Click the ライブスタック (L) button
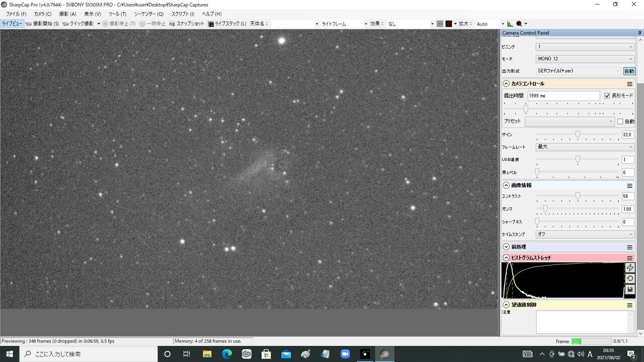The width and height of the screenshot is (644, 362). pyautogui.click(x=227, y=24)
